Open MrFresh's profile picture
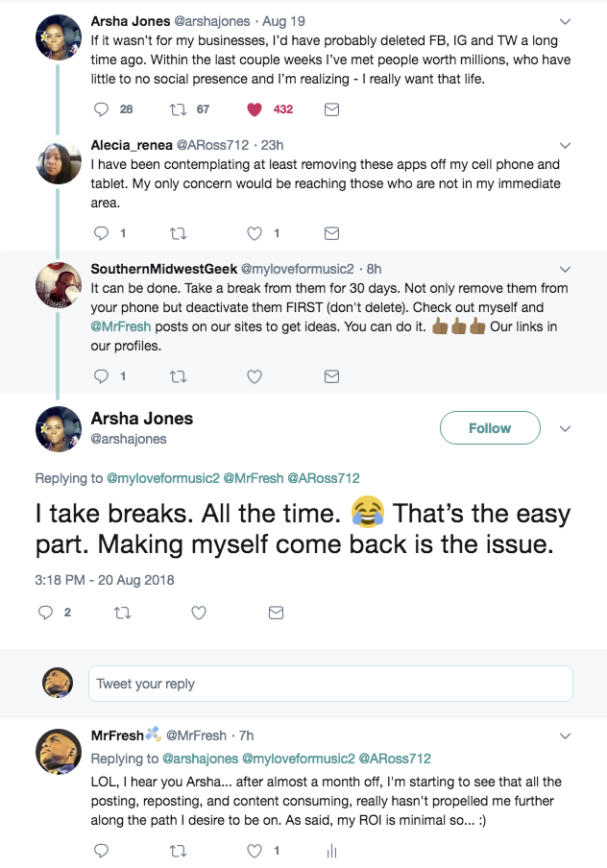 pyautogui.click(x=58, y=750)
